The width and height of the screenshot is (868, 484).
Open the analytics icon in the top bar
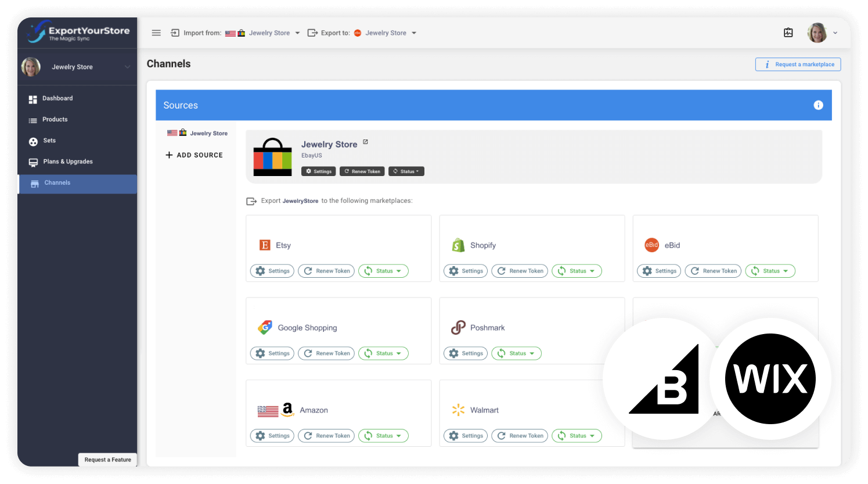788,33
